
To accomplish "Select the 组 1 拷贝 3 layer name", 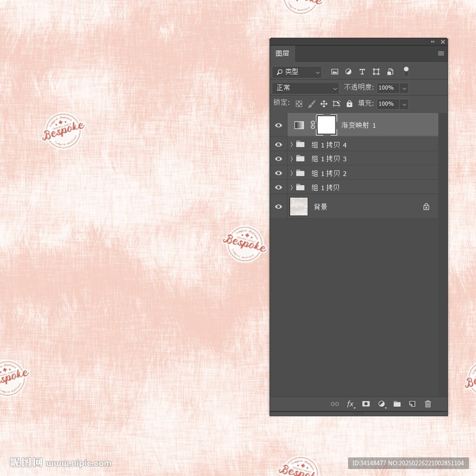I will 329,159.
